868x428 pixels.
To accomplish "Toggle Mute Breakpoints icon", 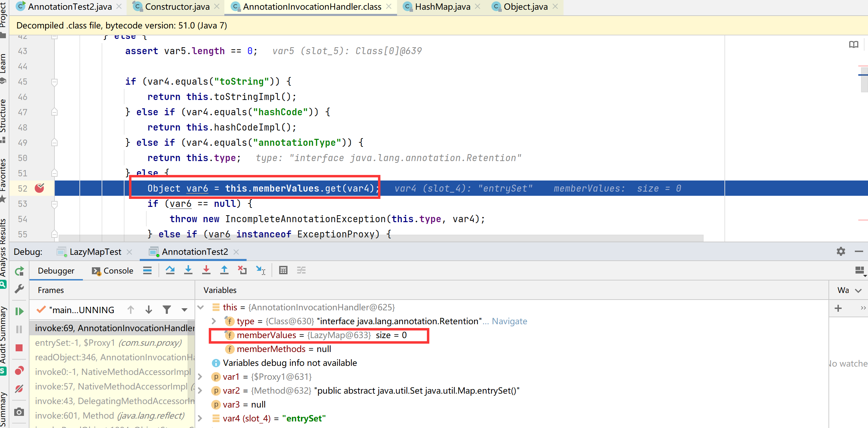I will [19, 389].
